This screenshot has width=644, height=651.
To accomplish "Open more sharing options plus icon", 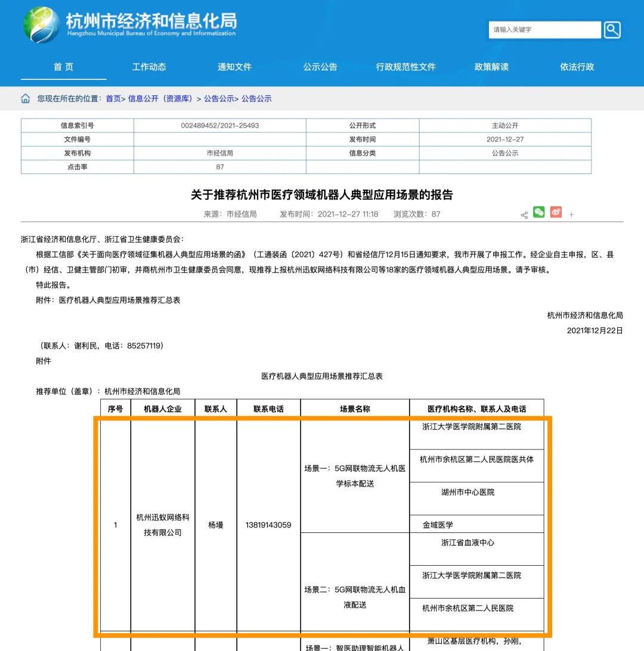I will [x=571, y=215].
